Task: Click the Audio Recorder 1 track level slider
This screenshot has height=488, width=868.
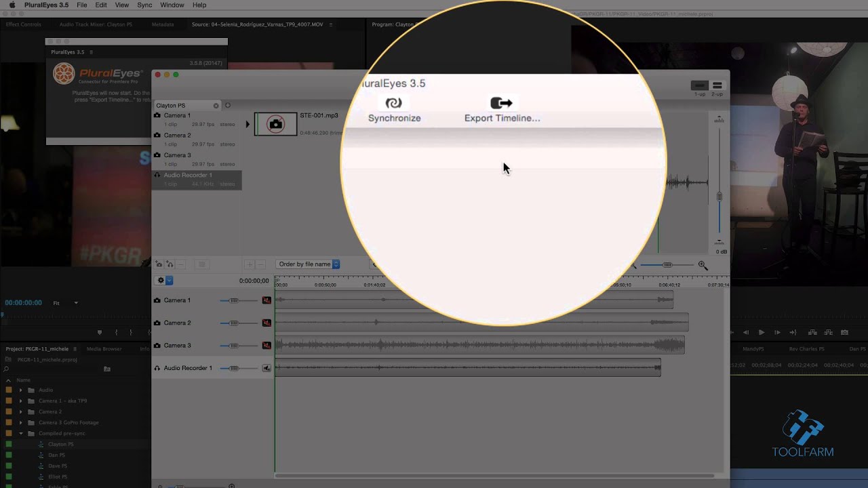Action: [x=239, y=368]
